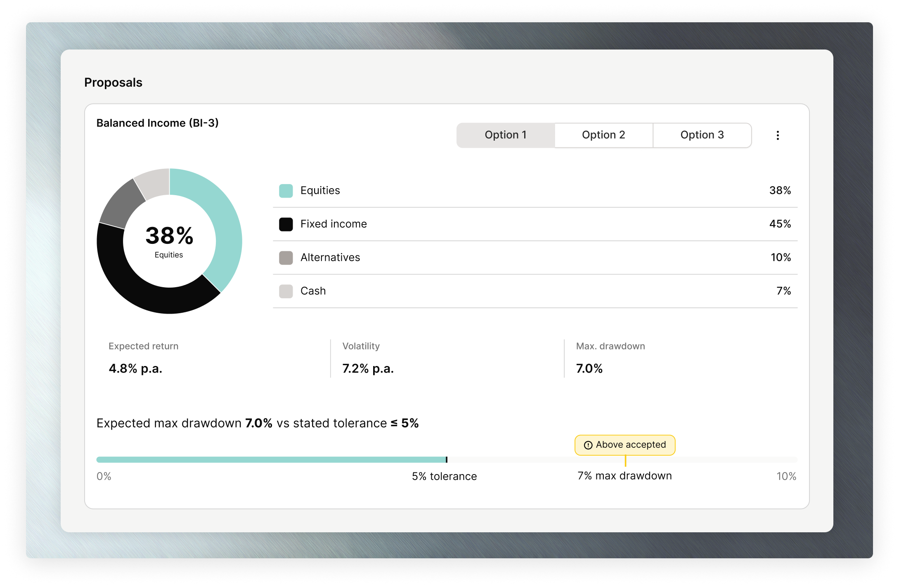The image size is (899, 588).
Task: Click the teal drawdown progress bar
Action: pos(271,459)
